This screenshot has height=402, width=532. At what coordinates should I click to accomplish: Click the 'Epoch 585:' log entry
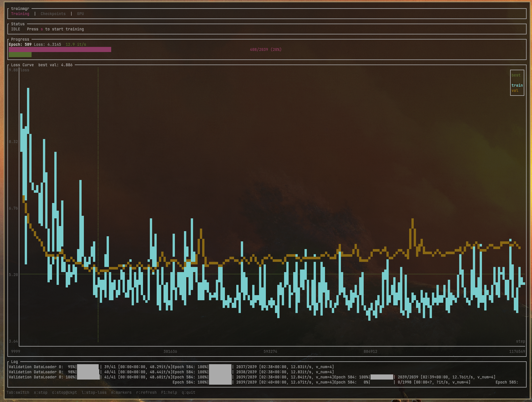pyautogui.click(x=507, y=382)
